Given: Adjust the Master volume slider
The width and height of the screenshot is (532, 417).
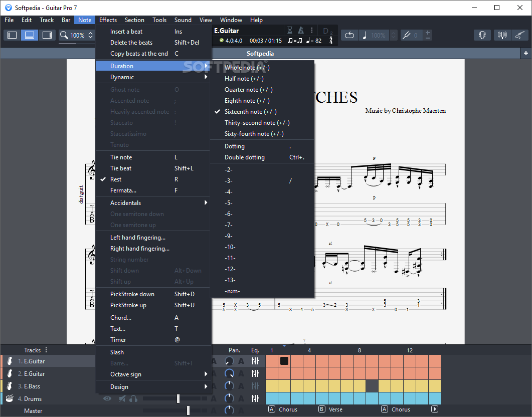Looking at the screenshot, I should tap(189, 410).
